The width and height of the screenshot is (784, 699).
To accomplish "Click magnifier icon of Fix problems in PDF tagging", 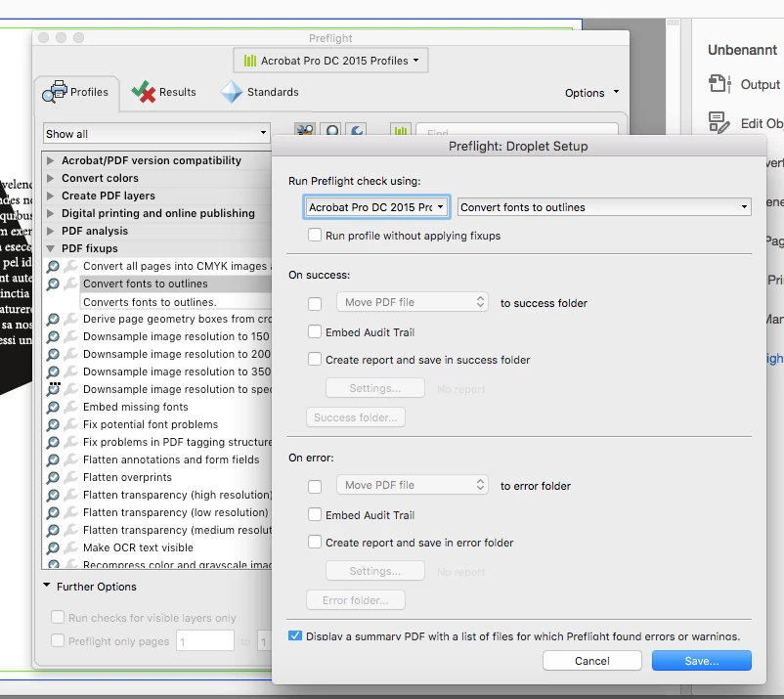I will (x=53, y=443).
